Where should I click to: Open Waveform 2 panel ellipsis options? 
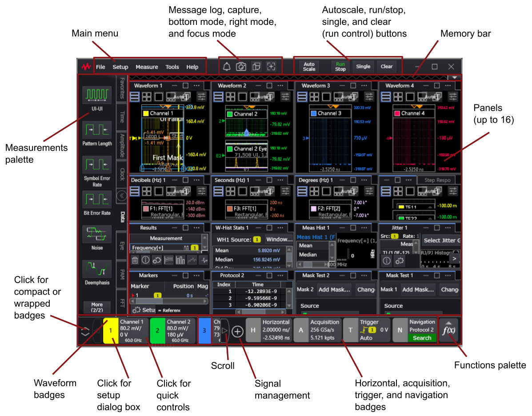(280, 86)
